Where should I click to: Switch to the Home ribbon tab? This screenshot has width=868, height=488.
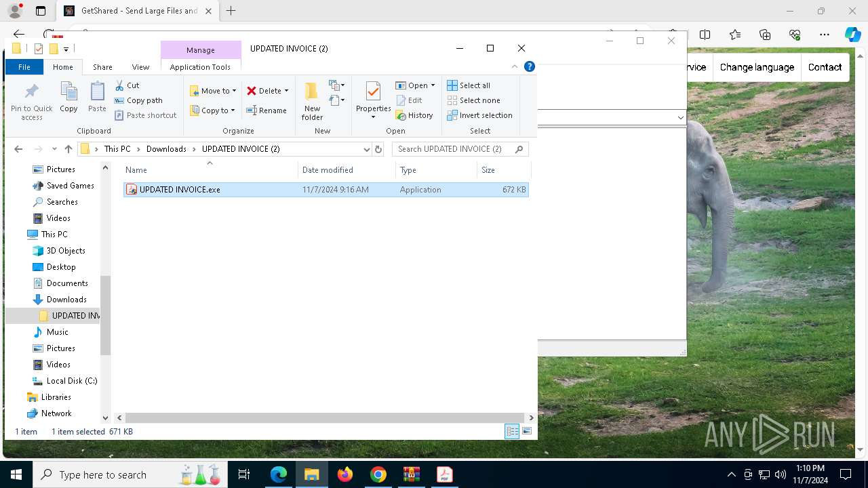63,67
